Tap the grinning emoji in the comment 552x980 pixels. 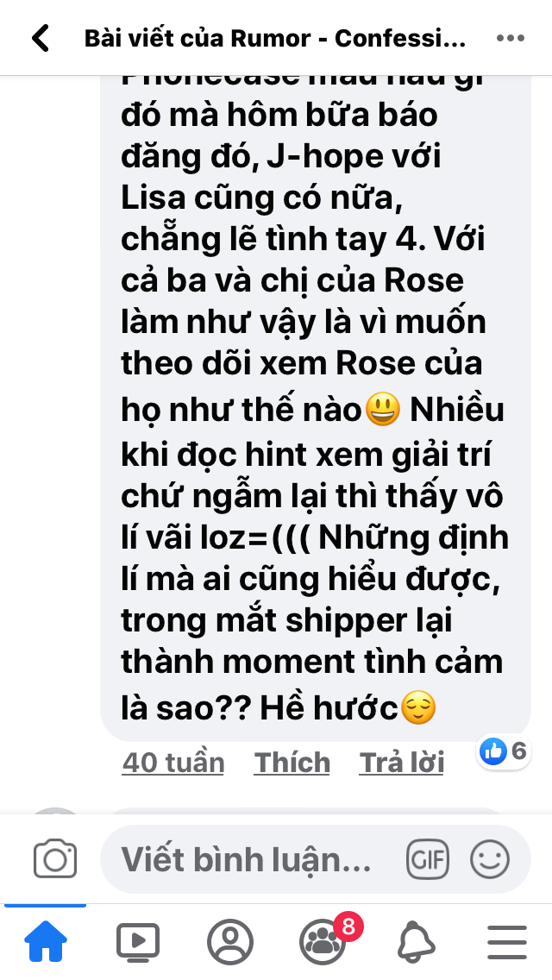tap(382, 411)
